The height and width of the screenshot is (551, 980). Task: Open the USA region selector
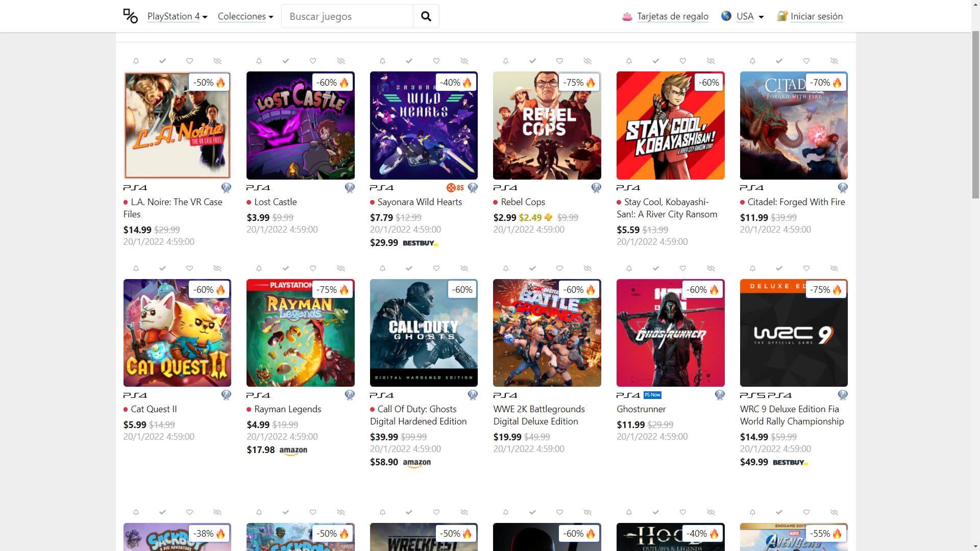pos(749,16)
